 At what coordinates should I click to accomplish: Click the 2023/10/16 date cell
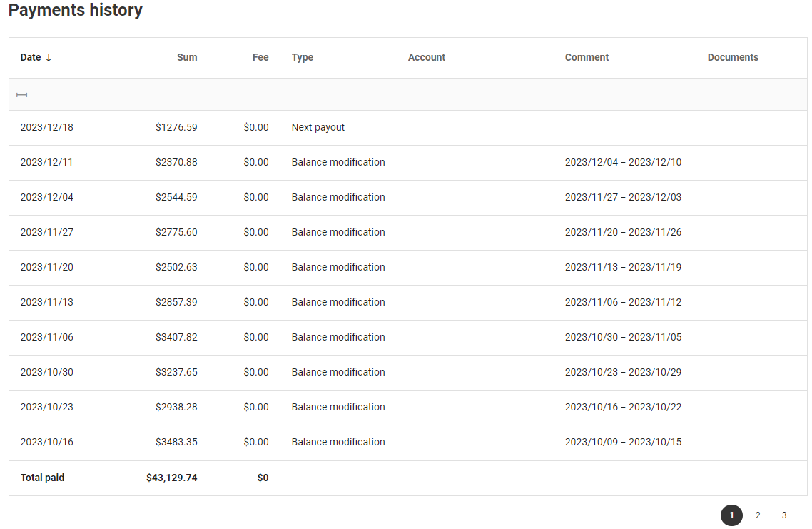(x=46, y=443)
